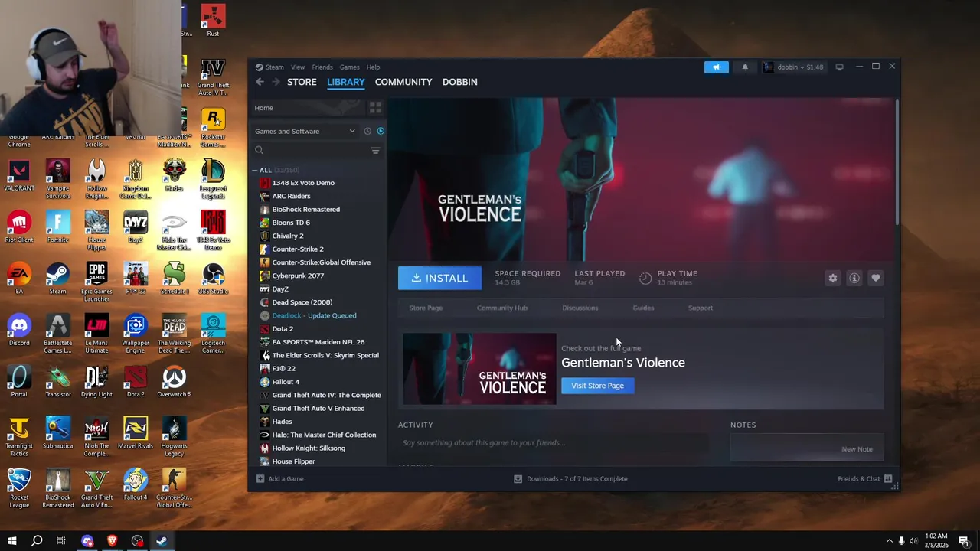Open the Games and Software dropdown
Screen dimensions: 980x551
305,131
